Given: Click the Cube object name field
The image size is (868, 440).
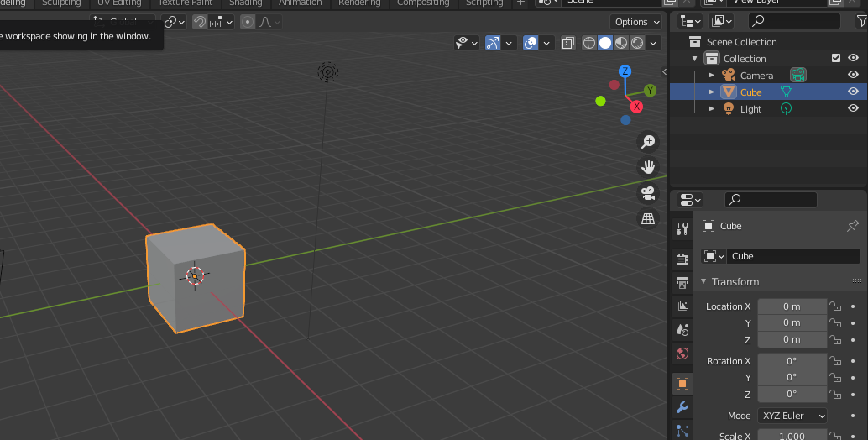Looking at the screenshot, I should tap(793, 256).
